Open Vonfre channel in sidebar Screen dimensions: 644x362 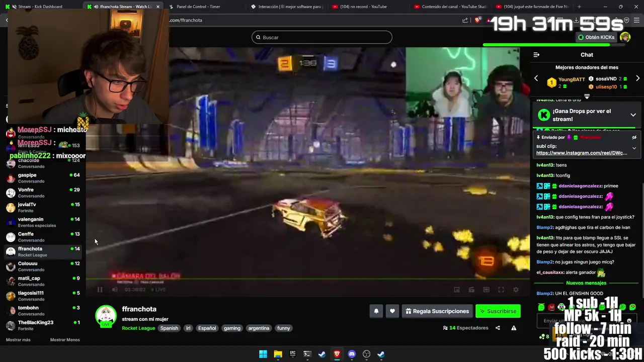tap(43, 193)
